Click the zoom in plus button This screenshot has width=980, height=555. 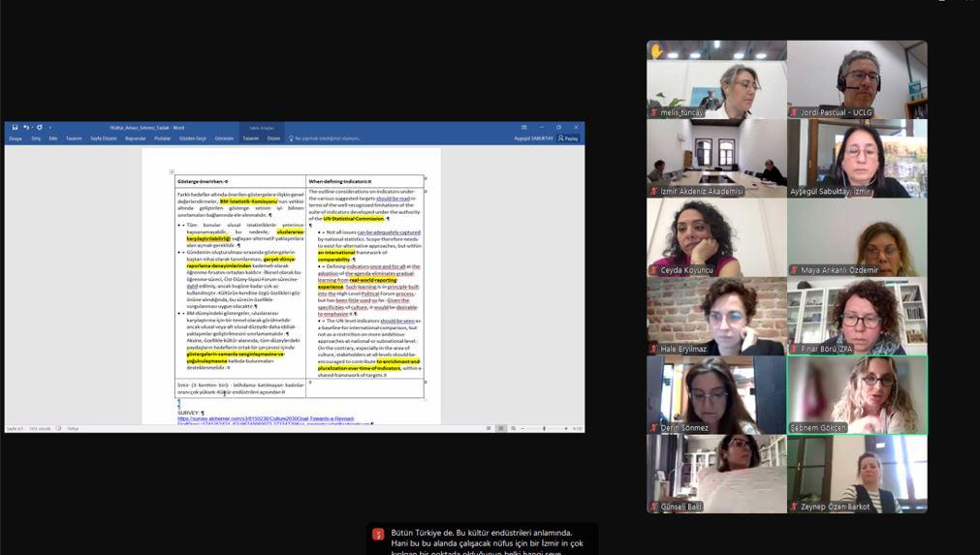coord(566,428)
